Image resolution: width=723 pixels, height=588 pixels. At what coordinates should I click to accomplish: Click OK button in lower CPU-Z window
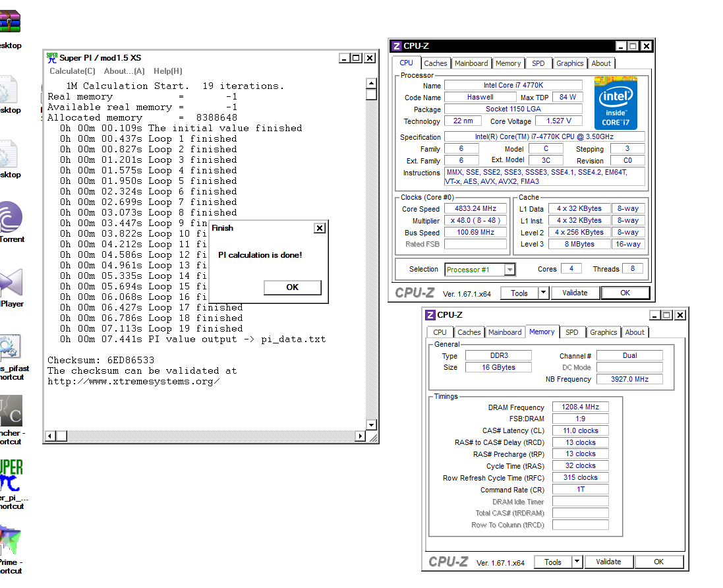(x=659, y=562)
